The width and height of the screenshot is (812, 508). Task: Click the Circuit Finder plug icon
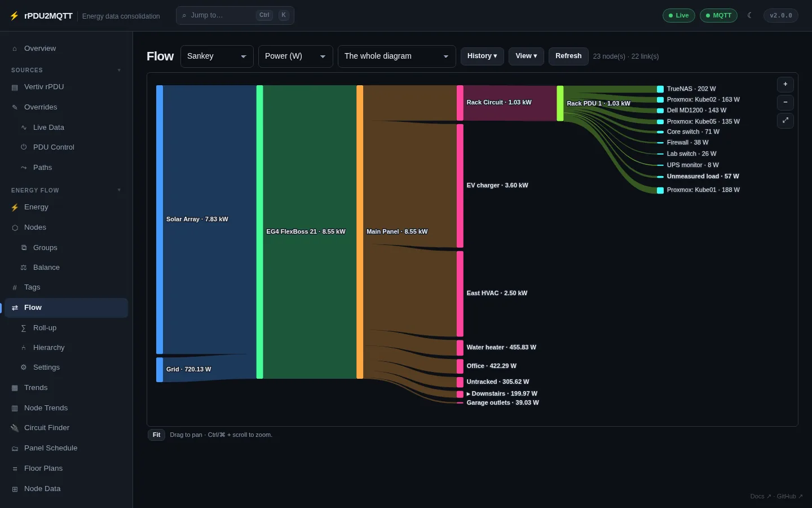coord(15,428)
